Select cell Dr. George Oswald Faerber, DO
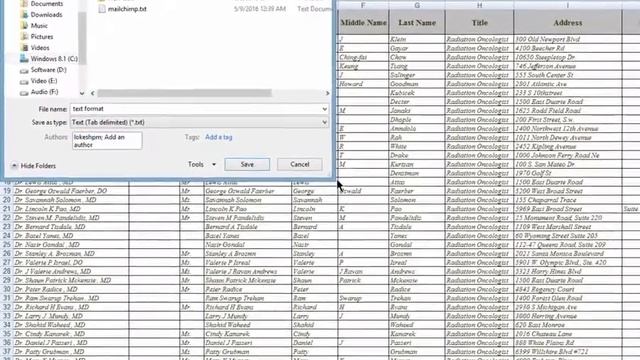Image resolution: width=640 pixels, height=360 pixels. [x=71, y=191]
